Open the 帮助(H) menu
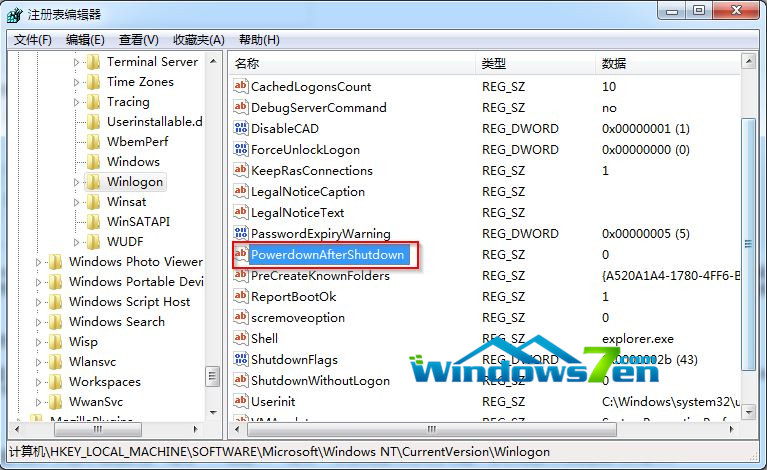 pyautogui.click(x=259, y=40)
